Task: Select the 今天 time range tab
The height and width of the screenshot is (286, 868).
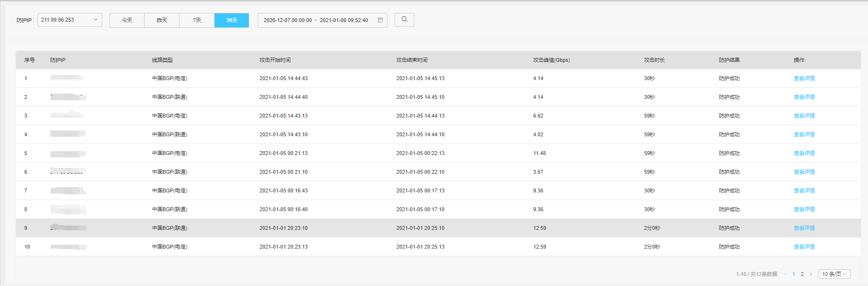Action: point(127,20)
